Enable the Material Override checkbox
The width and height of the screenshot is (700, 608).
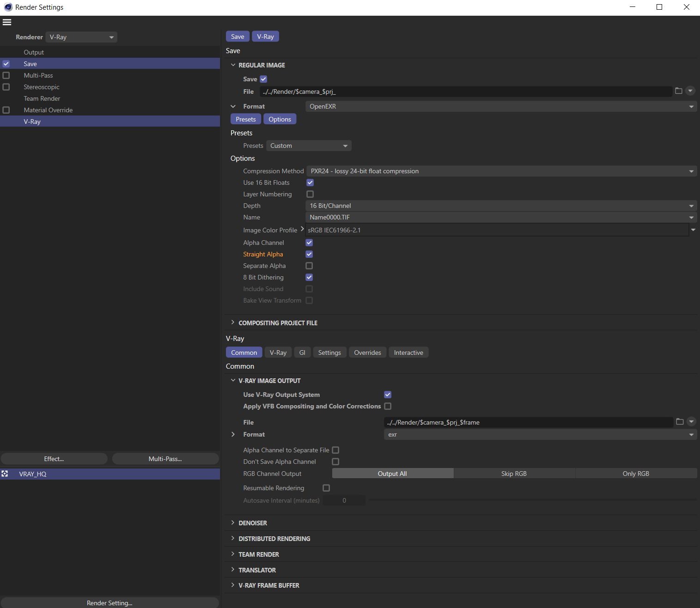click(6, 110)
